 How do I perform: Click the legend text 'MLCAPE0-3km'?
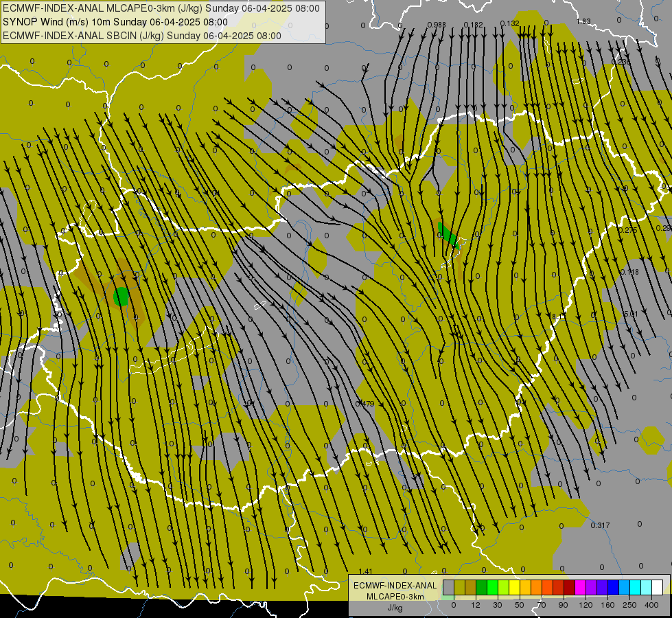395,597
